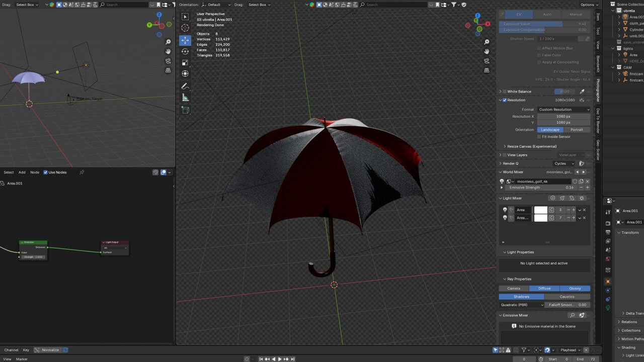This screenshot has width=644, height=362.
Task: Open the Render properties tab icon
Action: coord(608,223)
